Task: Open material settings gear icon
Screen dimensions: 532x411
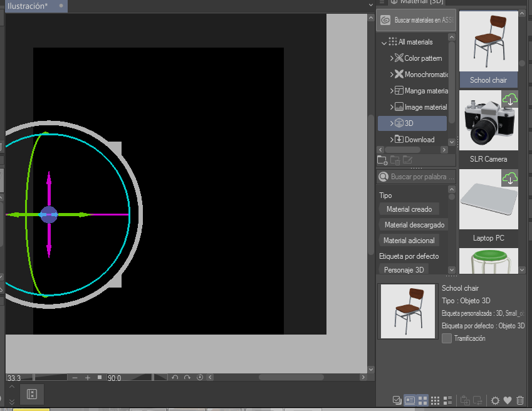Action: (x=496, y=400)
